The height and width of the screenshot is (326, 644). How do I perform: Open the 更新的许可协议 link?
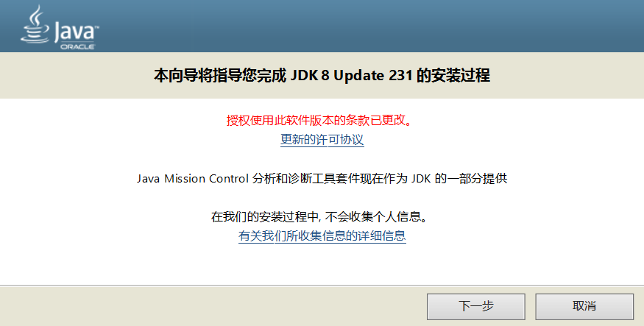(322, 140)
